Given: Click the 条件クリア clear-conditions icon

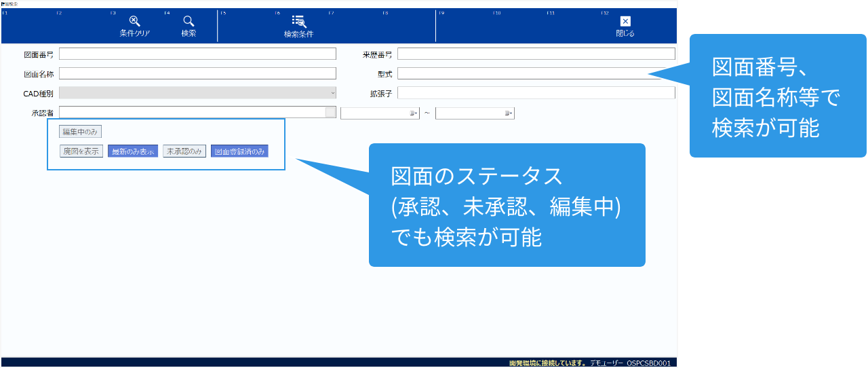Looking at the screenshot, I should tap(134, 21).
